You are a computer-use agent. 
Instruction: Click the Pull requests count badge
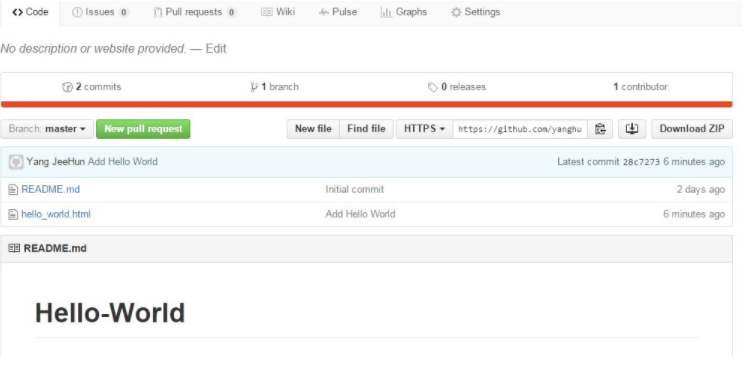pos(231,13)
